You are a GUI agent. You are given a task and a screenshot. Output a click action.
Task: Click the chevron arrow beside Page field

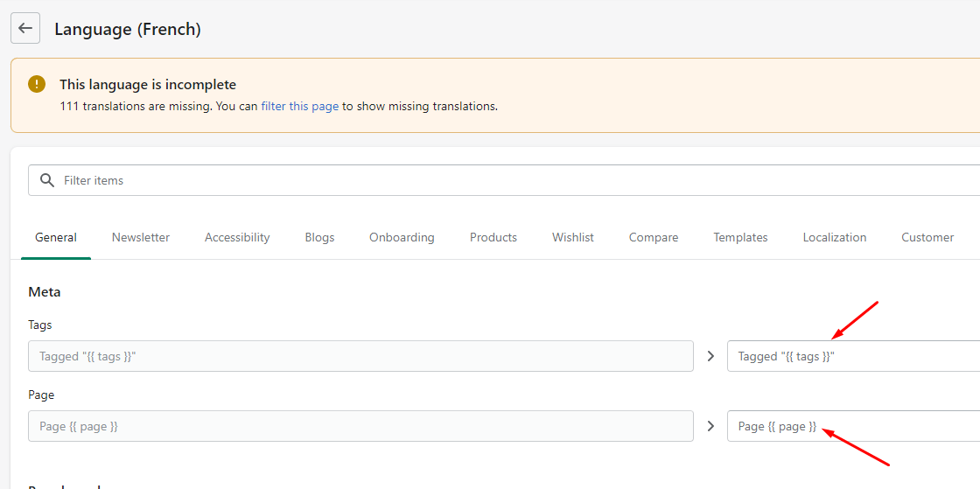(710, 426)
